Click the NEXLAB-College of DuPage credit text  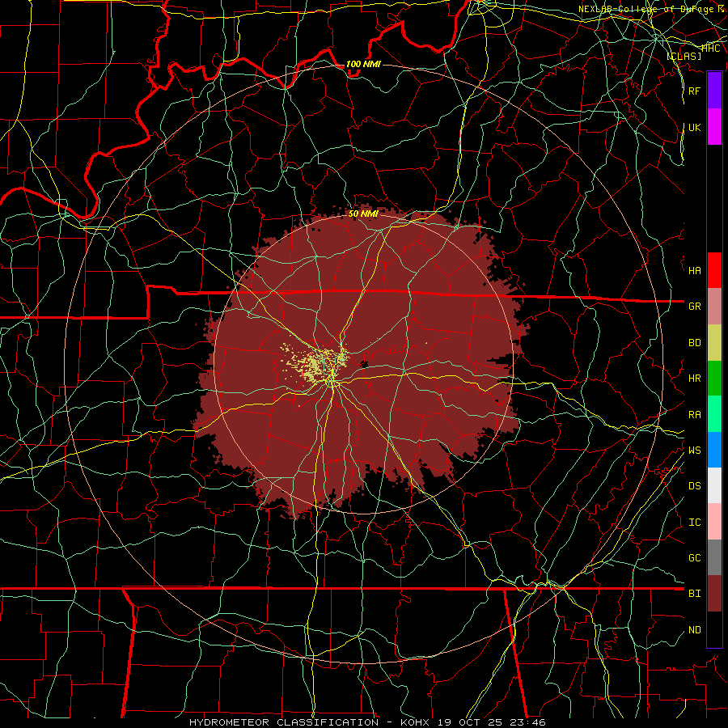pyautogui.click(x=650, y=9)
